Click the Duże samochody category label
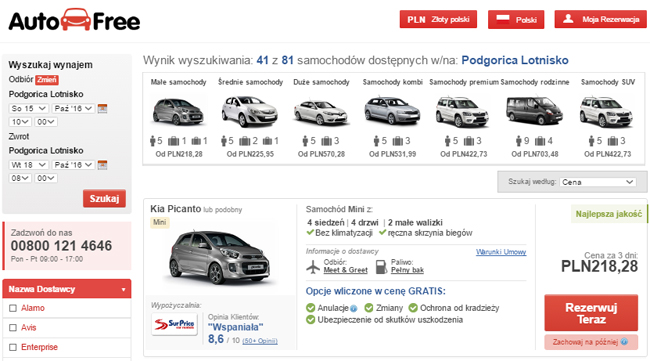This screenshot has width=650, height=361. pyautogui.click(x=321, y=82)
